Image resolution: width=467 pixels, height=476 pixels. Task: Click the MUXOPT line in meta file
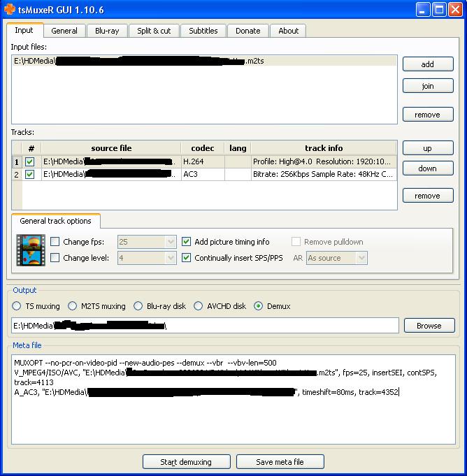[x=145, y=363]
